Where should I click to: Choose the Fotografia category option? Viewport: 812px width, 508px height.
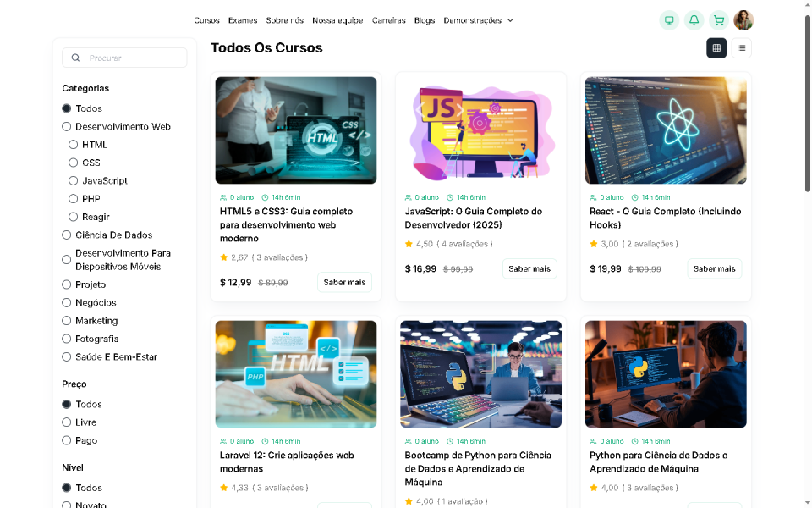[67, 339]
